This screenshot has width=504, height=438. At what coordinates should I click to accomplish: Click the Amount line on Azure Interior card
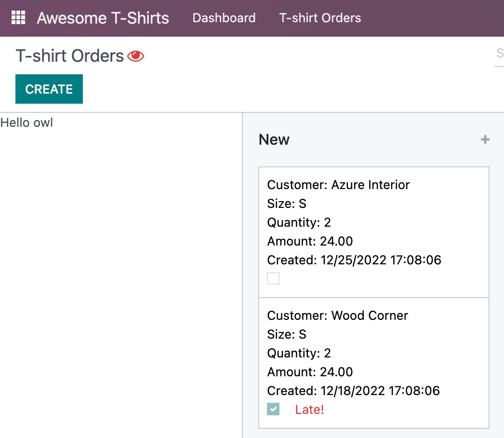pos(310,241)
